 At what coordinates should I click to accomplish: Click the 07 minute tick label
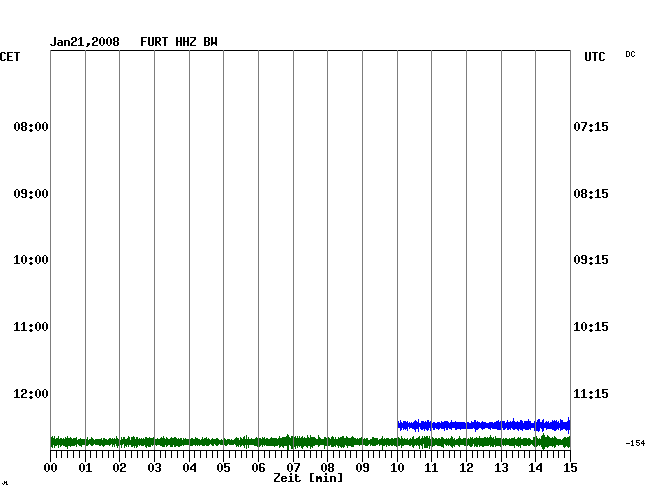tap(293, 468)
